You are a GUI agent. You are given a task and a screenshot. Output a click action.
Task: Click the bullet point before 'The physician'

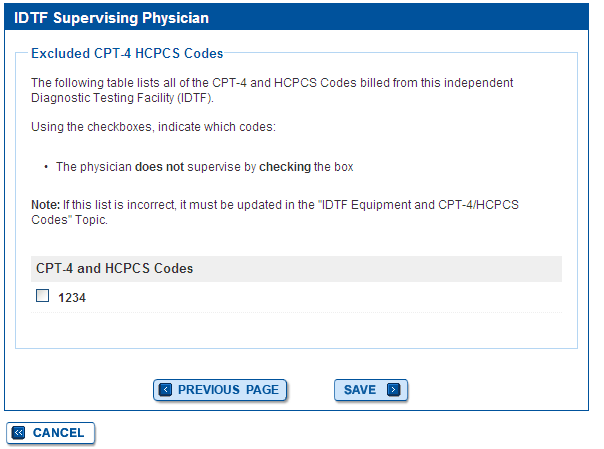click(47, 167)
